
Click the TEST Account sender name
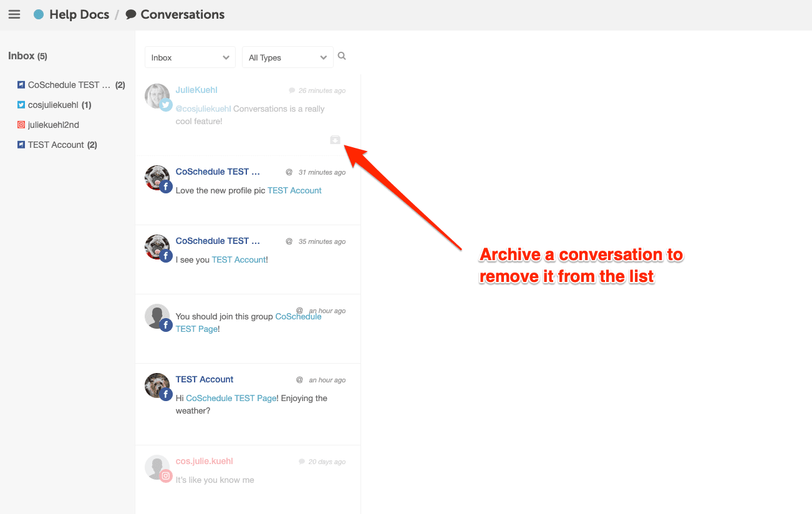click(205, 379)
